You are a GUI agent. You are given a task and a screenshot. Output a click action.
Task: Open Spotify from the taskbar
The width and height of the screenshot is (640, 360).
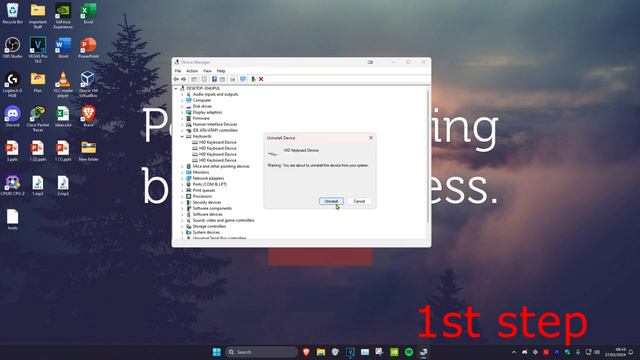coord(409,352)
